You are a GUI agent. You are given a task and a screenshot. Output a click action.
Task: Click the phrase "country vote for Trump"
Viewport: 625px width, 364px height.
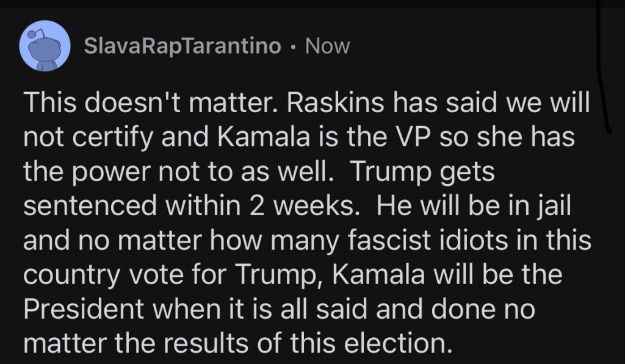tap(165, 275)
